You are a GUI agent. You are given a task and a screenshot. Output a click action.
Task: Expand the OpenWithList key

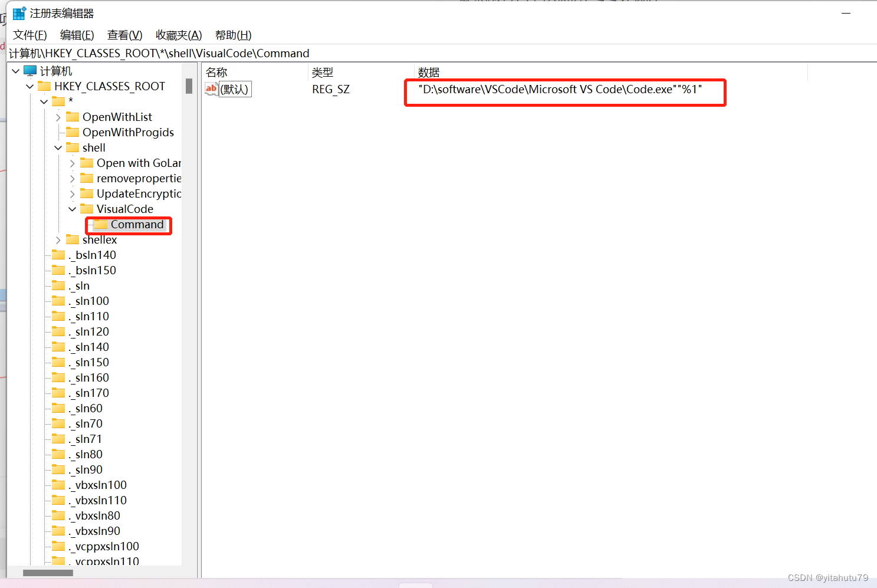58,117
